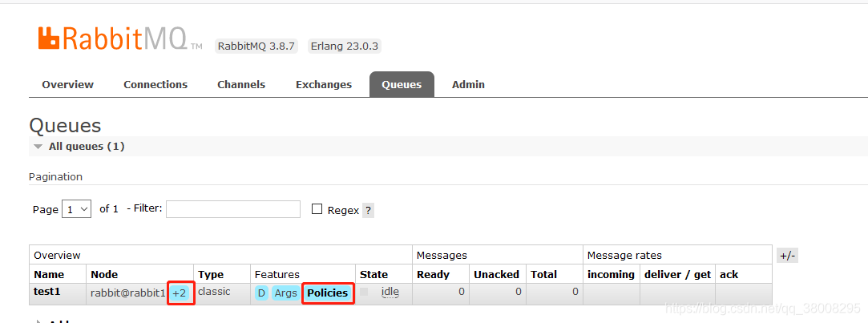868x323 pixels.
Task: Switch to the Overview tab
Action: (x=67, y=85)
